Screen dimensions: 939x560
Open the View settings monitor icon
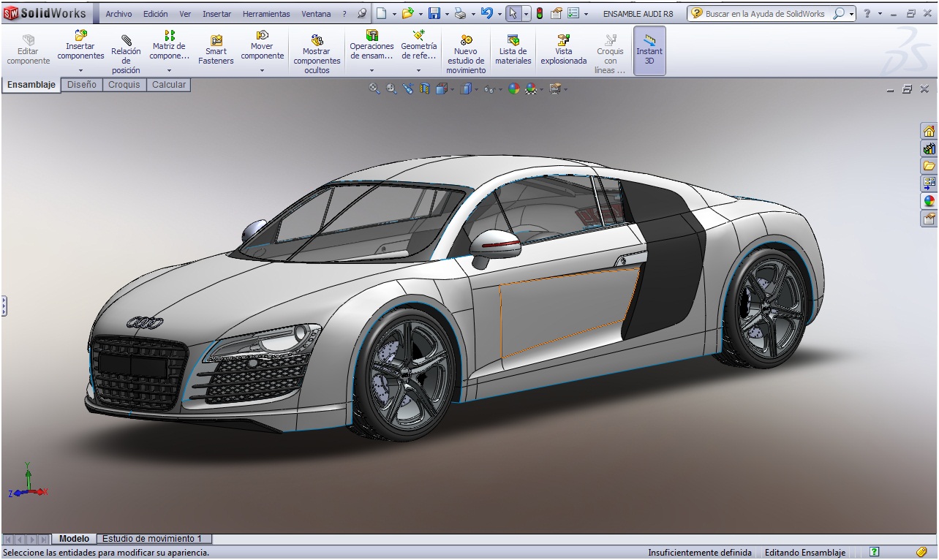tap(555, 88)
